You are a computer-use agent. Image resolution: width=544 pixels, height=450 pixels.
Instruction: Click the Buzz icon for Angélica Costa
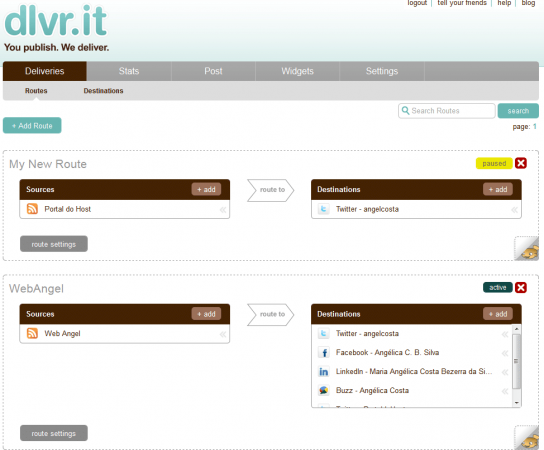(323, 391)
